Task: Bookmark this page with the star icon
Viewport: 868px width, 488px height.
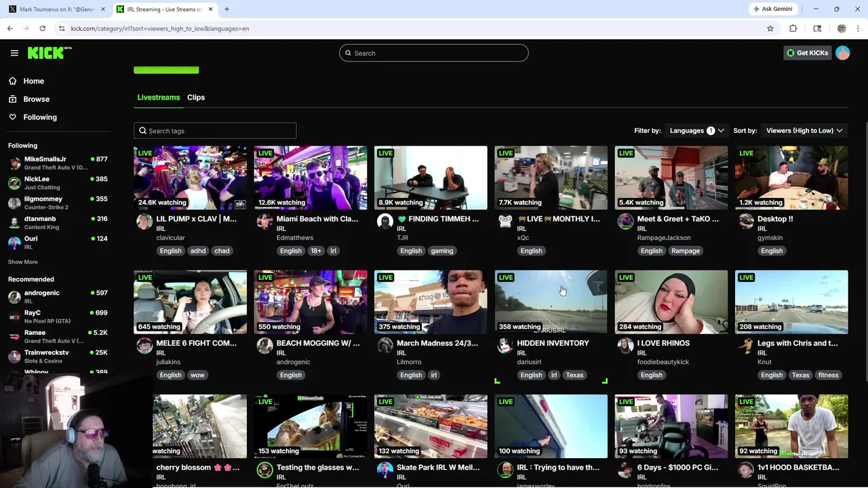Action: point(770,28)
